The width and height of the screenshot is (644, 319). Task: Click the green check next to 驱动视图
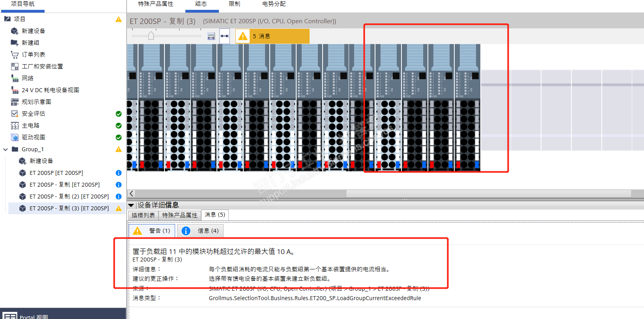click(118, 137)
